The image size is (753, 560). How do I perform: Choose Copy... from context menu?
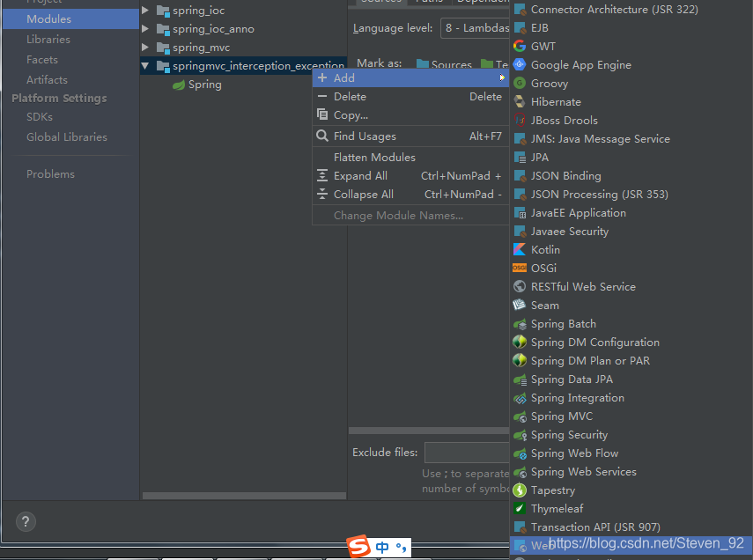pos(410,115)
